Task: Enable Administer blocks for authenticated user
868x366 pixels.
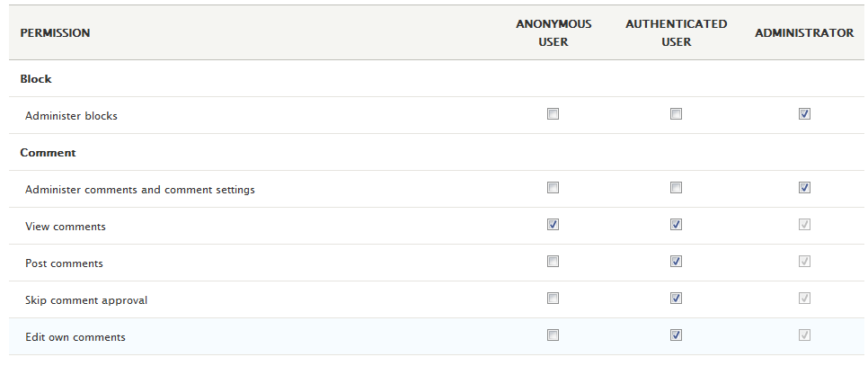Action: pos(676,114)
